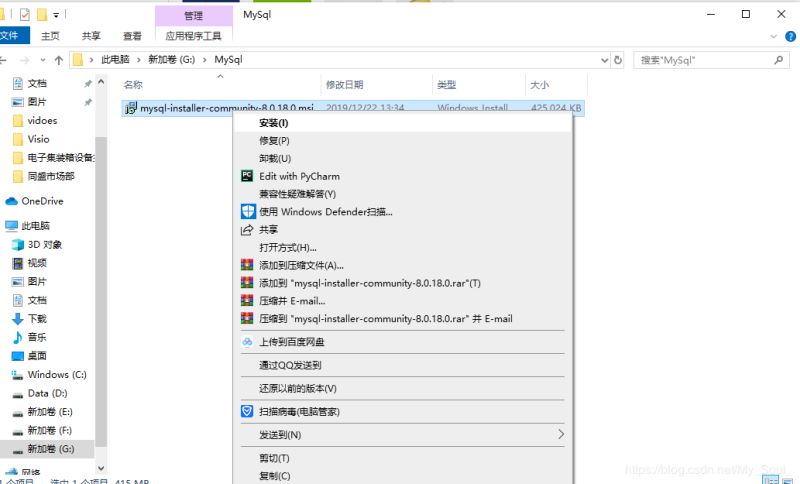Open the 应用程序工具 tab
The height and width of the screenshot is (484, 800).
point(193,36)
